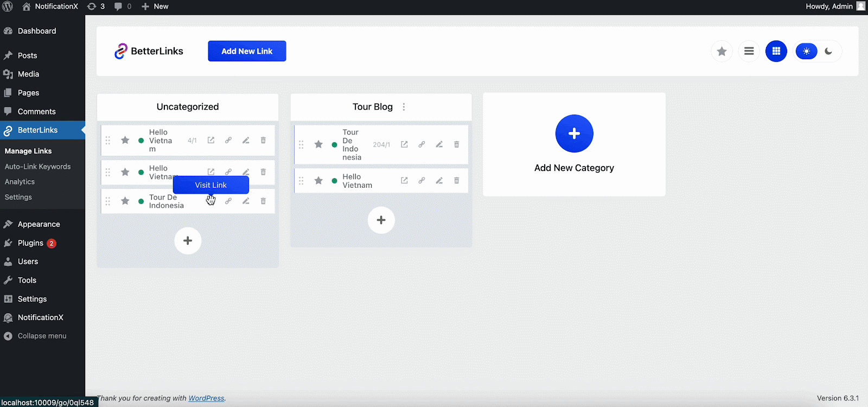Click the Add New Link button
Viewport: 868px width, 407px height.
(x=247, y=51)
